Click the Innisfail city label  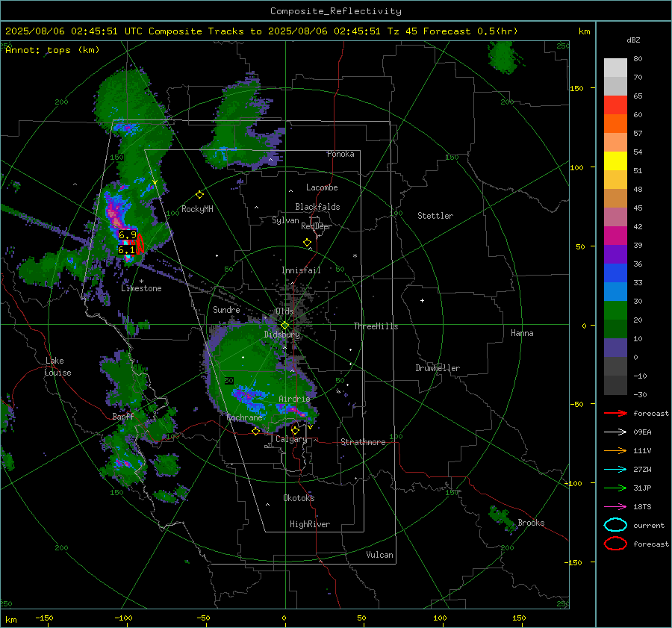click(x=301, y=270)
